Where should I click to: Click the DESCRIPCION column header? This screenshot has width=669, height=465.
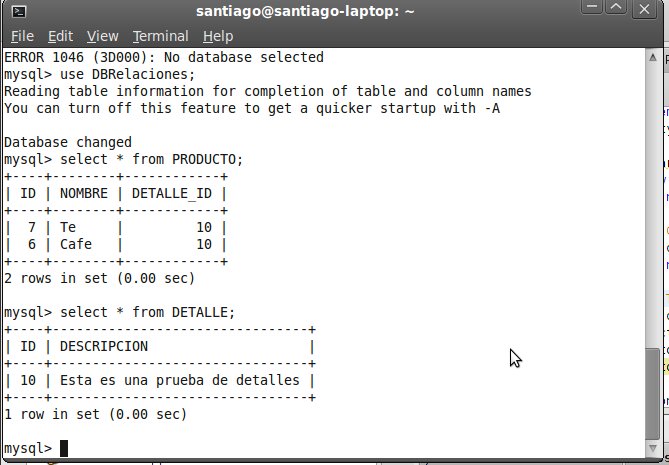pos(104,346)
